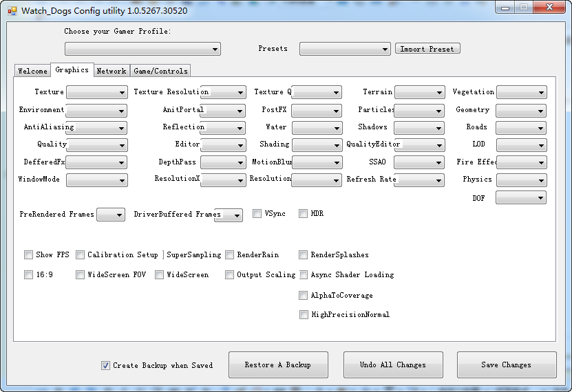The image size is (572, 392).
Task: Enable Async Shader Loading
Action: [303, 274]
